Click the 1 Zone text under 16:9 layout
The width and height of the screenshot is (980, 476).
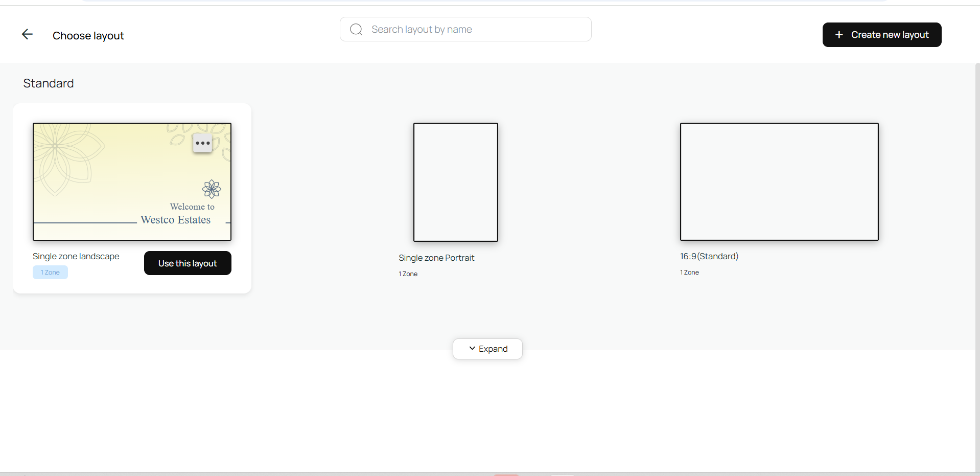tap(689, 273)
